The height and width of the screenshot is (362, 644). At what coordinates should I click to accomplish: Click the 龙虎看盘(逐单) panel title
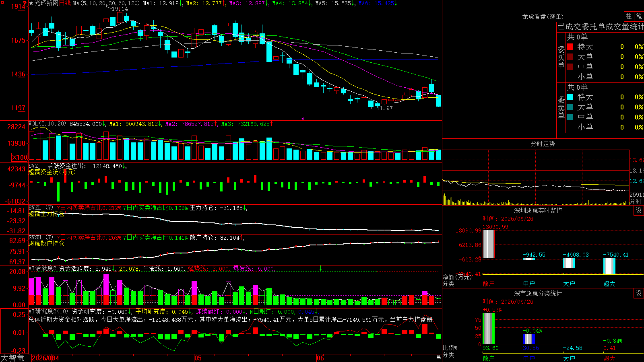point(543,16)
